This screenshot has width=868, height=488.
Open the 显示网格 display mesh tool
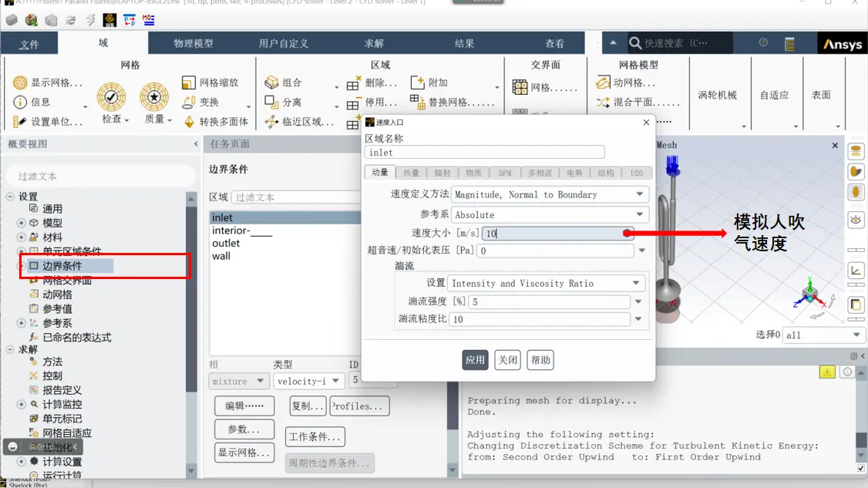tap(48, 82)
